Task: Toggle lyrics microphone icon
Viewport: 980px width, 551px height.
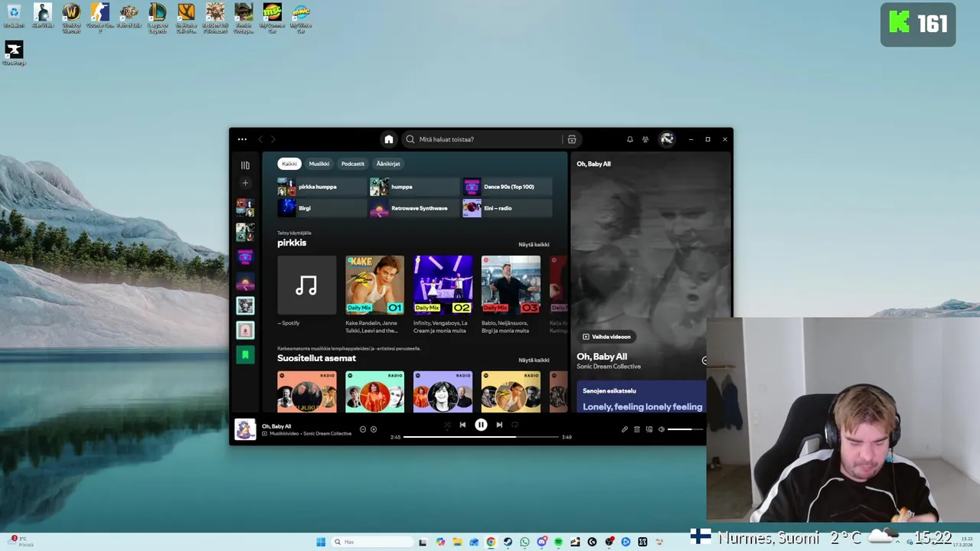Action: click(625, 429)
